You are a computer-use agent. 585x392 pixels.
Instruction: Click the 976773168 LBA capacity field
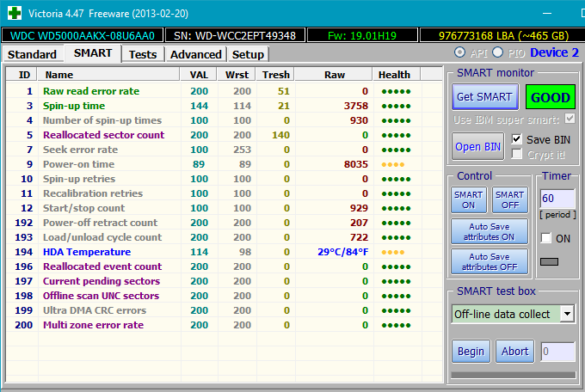point(503,35)
